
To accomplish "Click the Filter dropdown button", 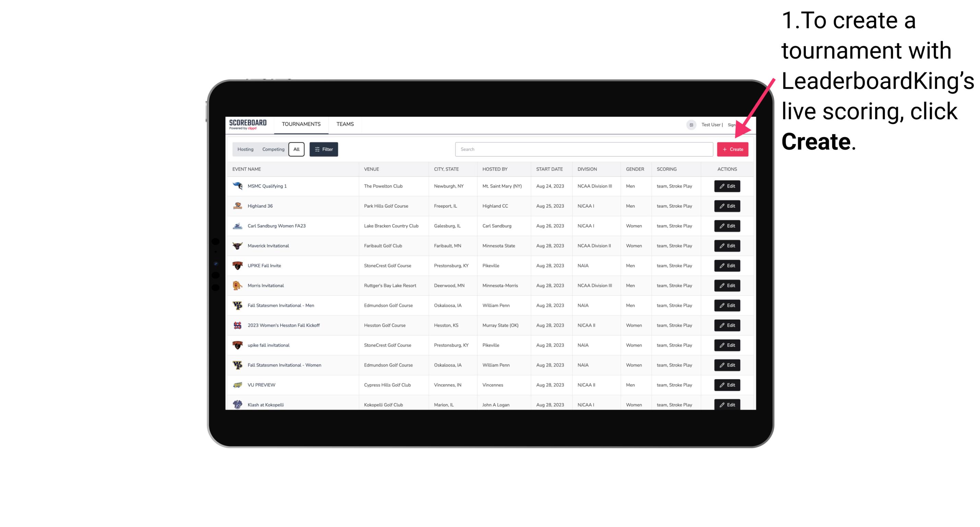I will (323, 149).
